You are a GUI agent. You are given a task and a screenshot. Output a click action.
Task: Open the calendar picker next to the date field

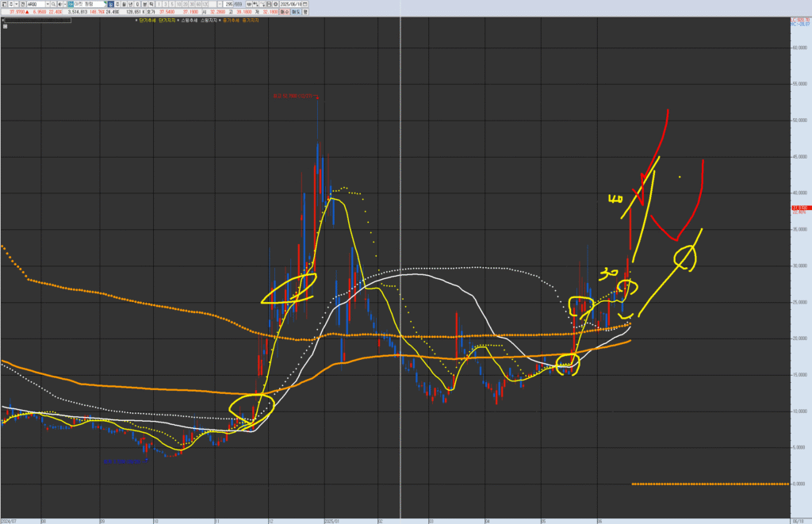(x=305, y=4)
